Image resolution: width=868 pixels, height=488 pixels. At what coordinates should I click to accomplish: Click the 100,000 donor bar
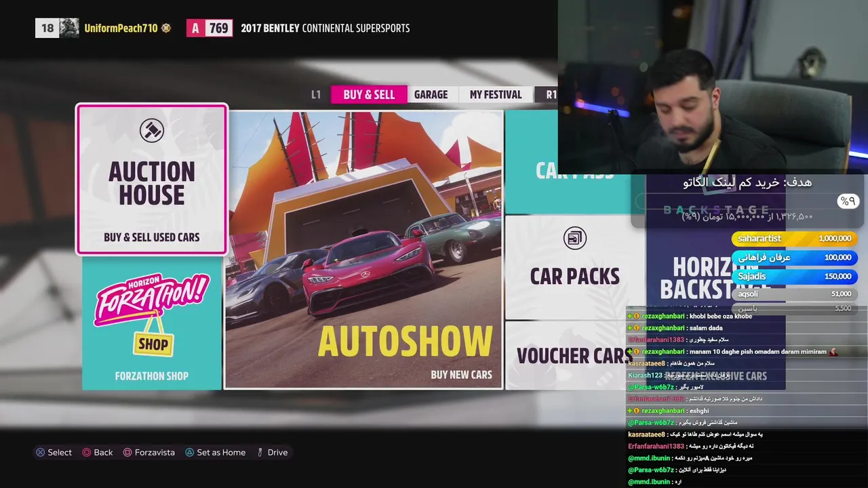click(794, 258)
